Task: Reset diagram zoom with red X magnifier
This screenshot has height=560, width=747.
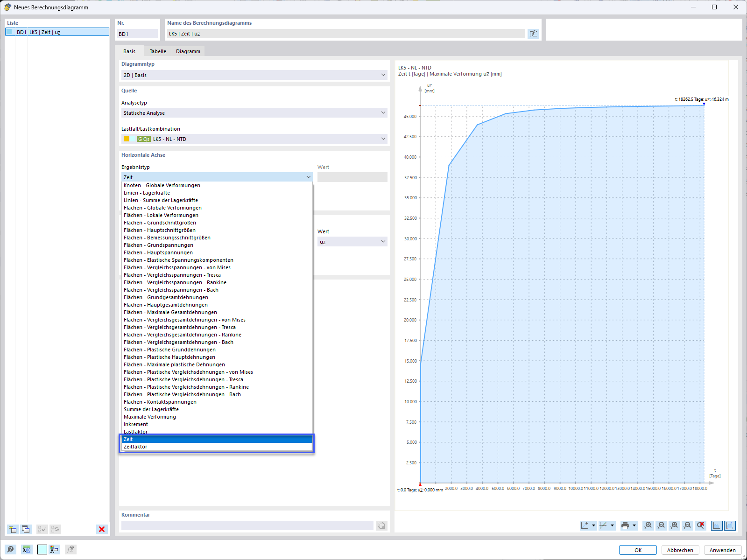Action: pyautogui.click(x=700, y=525)
